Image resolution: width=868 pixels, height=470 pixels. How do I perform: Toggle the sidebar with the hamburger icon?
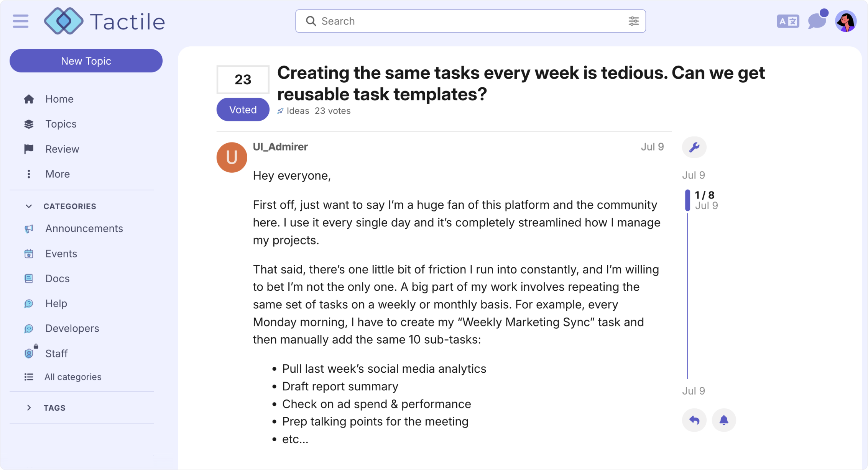coord(20,21)
